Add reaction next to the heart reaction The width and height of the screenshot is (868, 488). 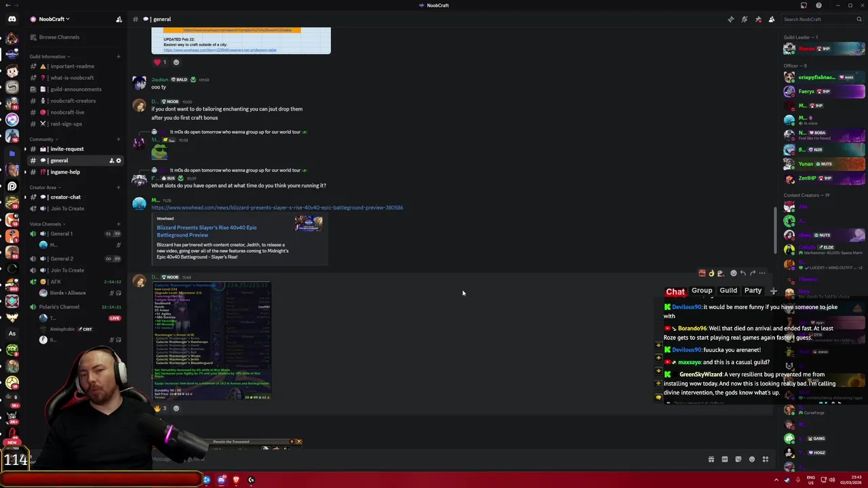[x=176, y=62]
